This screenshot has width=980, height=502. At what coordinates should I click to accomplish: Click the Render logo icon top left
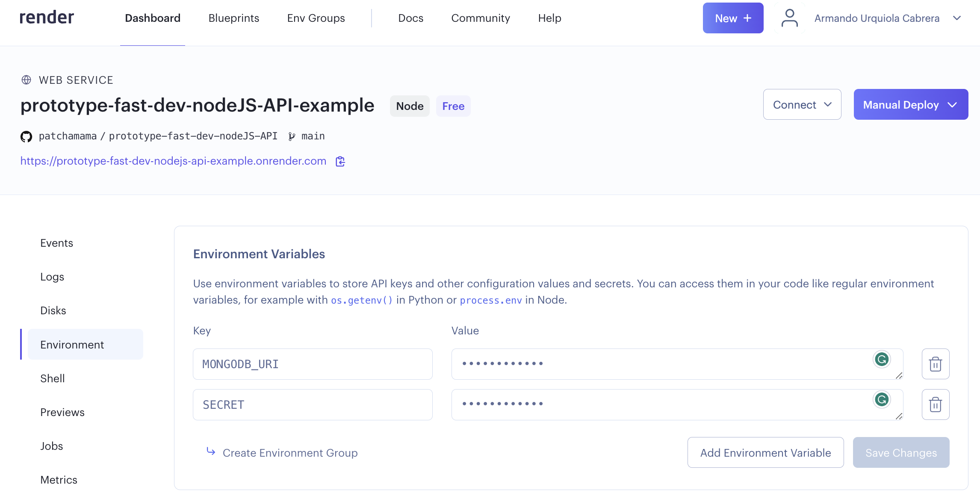click(x=46, y=18)
